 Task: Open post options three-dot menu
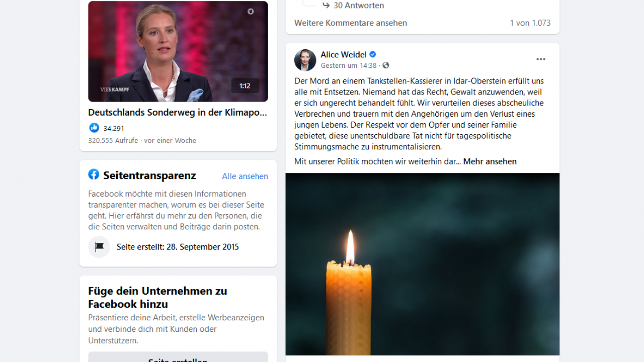541,59
